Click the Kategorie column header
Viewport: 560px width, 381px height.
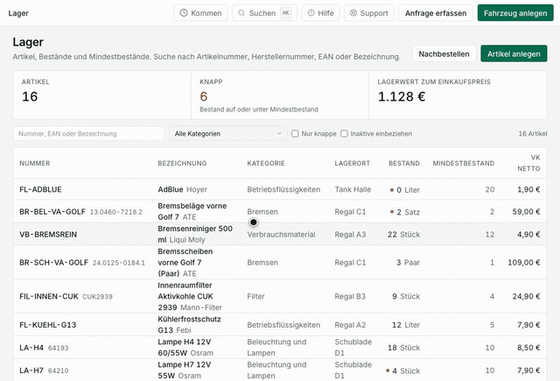pos(266,163)
